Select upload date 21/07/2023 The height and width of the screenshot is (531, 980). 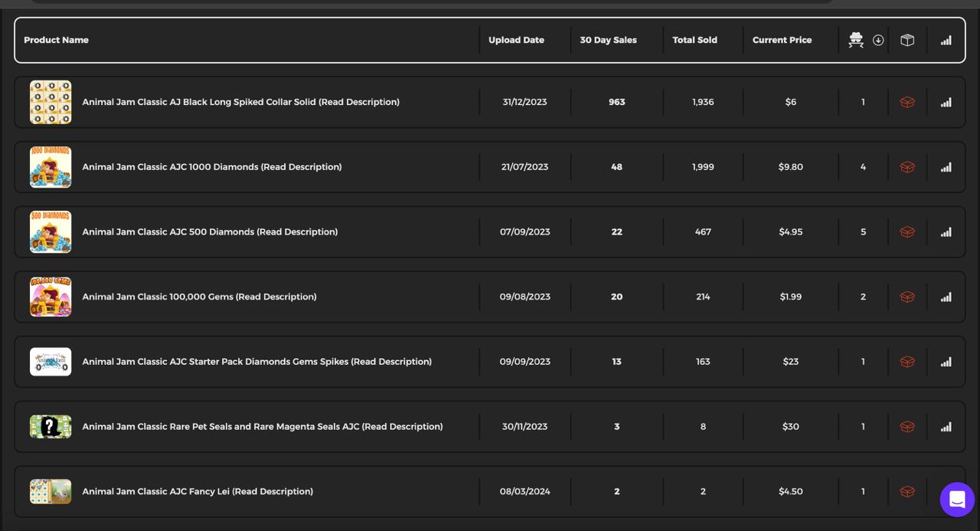click(525, 167)
